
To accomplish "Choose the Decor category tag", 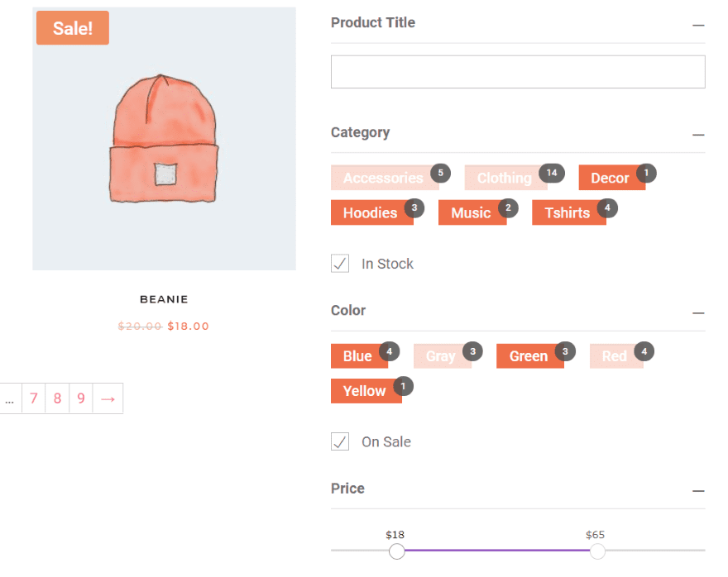I will click(610, 178).
